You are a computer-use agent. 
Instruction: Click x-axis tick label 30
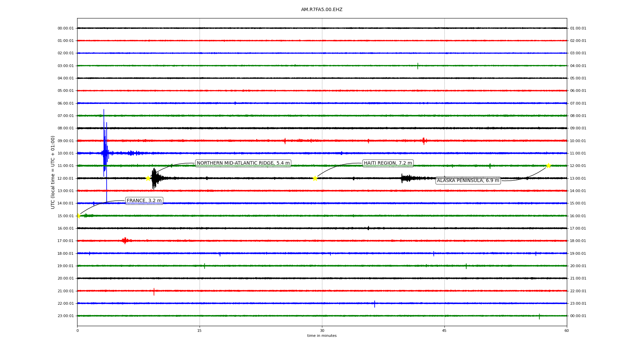[x=322, y=331]
